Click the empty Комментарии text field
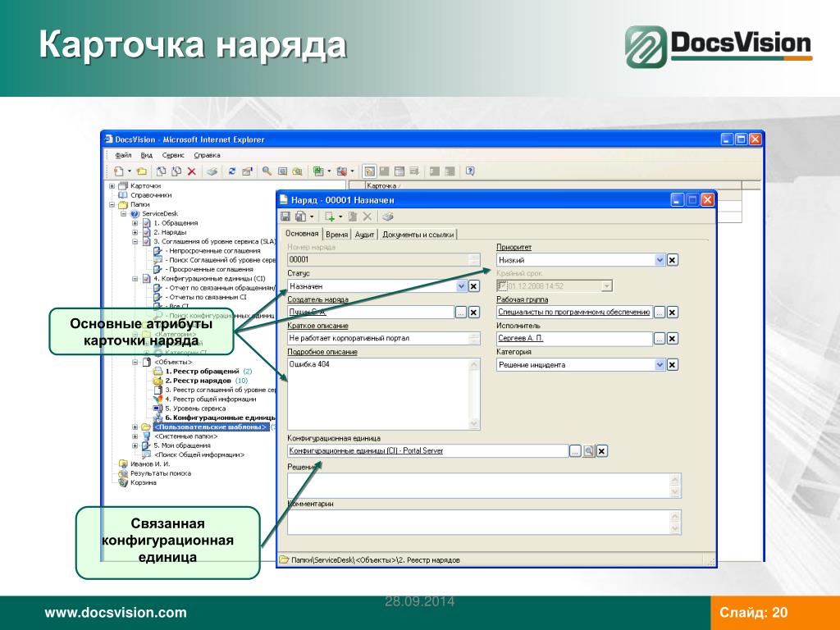 coord(484,523)
